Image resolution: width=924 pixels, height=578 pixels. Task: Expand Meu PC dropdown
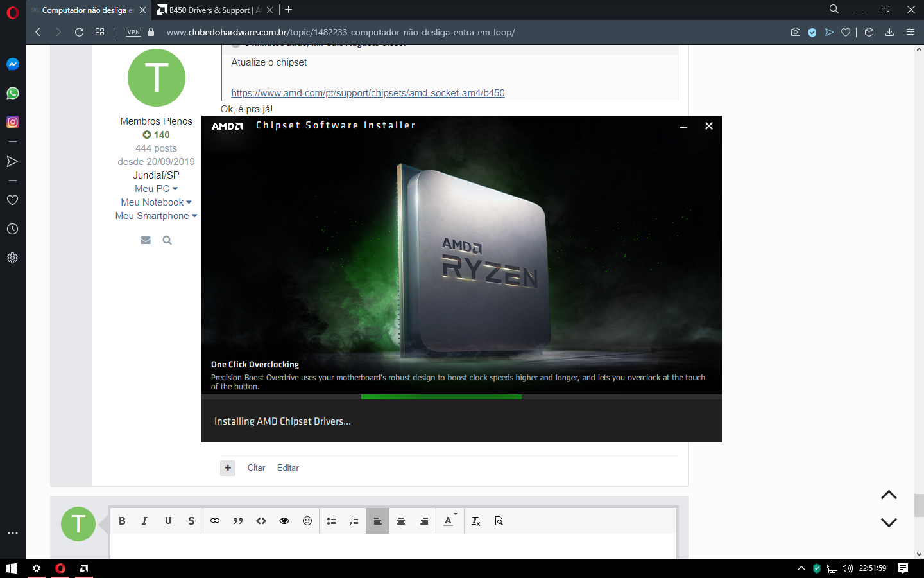click(156, 189)
